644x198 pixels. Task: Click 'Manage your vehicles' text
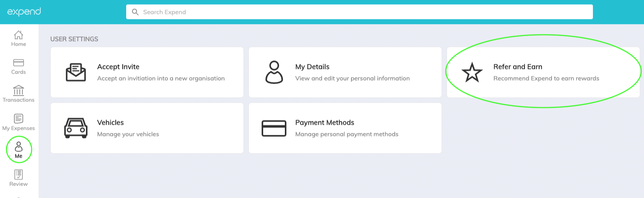point(128,134)
